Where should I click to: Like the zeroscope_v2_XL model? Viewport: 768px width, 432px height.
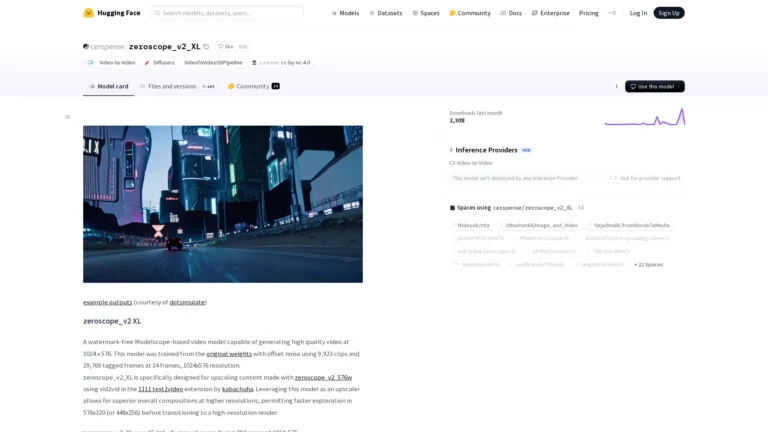click(x=226, y=47)
